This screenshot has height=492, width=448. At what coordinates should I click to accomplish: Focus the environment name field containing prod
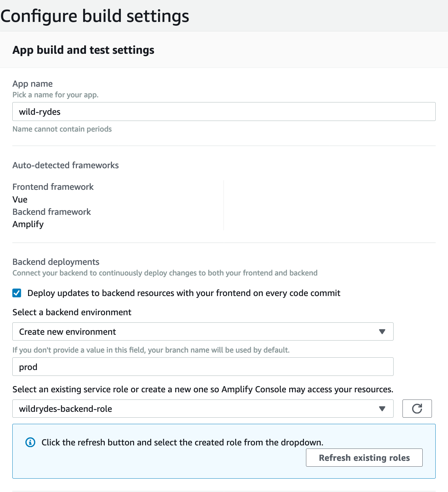pos(203,367)
